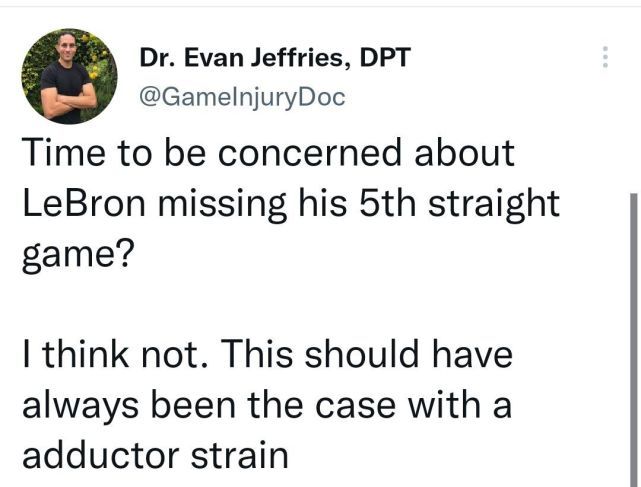Click the vertical scrollbar on the right edge
Screen dimensions: 641x487
(631, 340)
